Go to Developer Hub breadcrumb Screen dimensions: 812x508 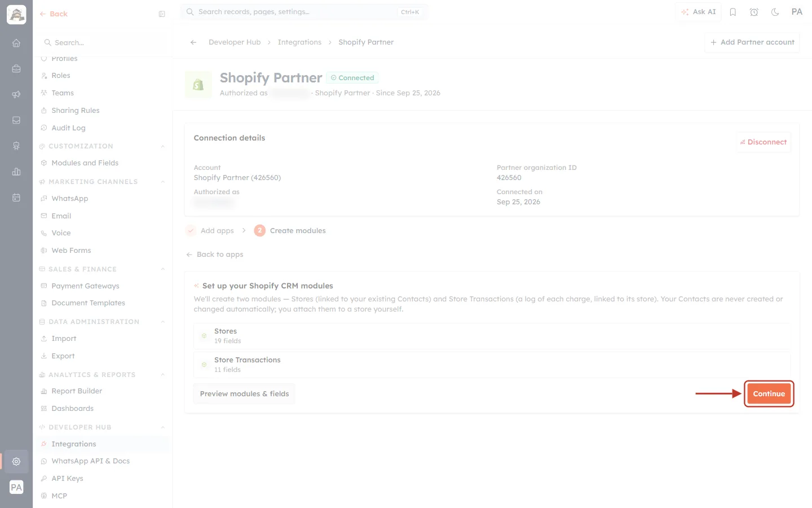235,42
